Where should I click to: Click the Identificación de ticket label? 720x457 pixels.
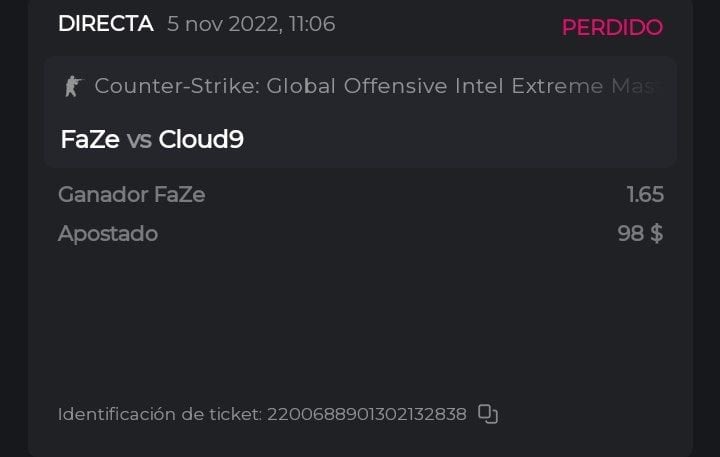click(160, 414)
